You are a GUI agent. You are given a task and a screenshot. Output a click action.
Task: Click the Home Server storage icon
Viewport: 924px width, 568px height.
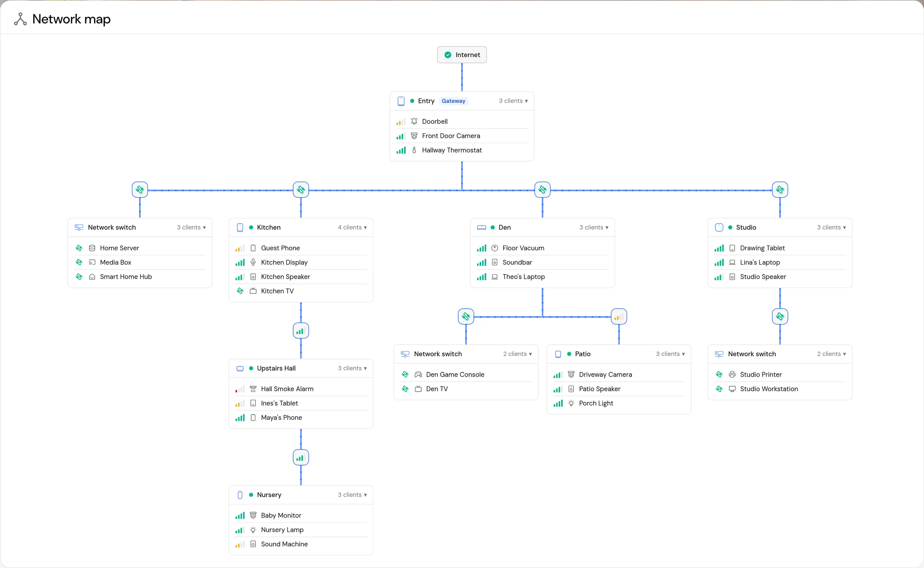coord(92,248)
